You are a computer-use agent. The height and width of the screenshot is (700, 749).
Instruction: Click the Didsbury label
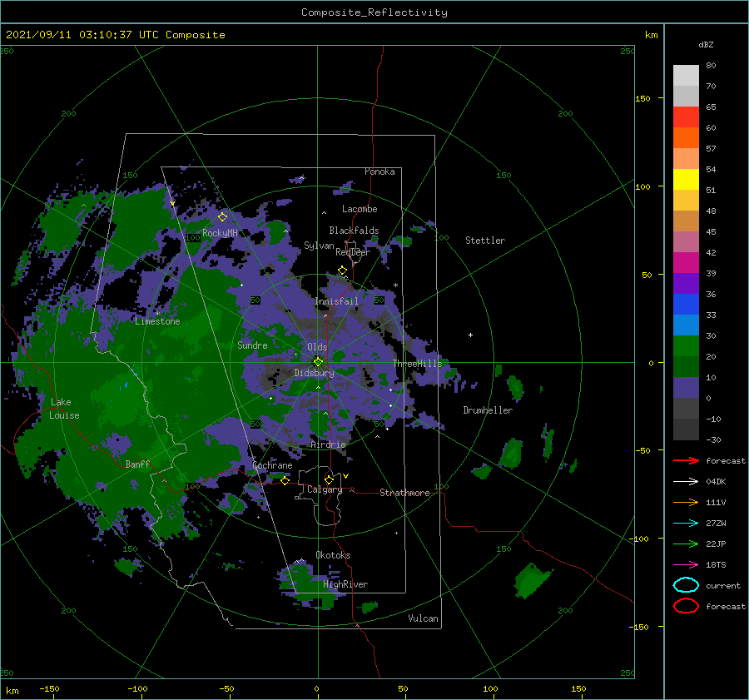click(314, 373)
